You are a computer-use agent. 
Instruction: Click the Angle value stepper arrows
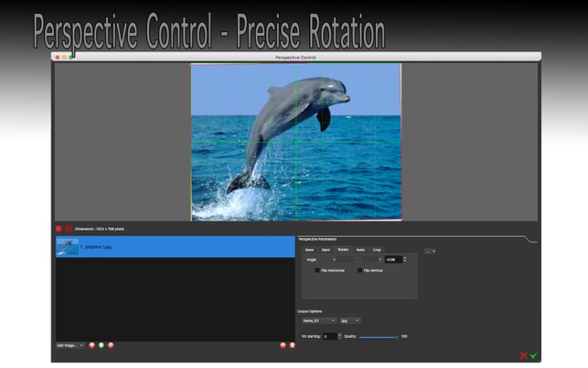point(404,259)
